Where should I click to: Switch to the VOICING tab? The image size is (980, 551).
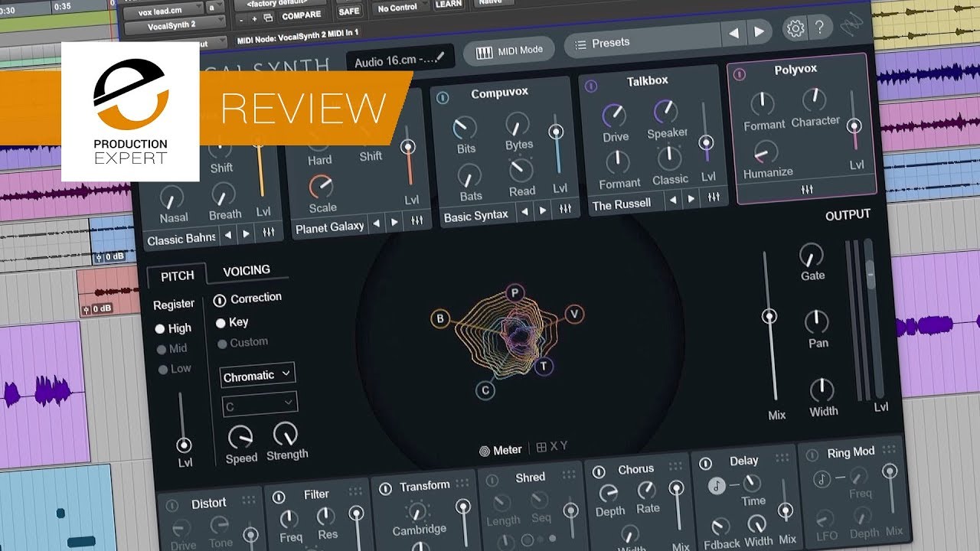click(x=247, y=270)
